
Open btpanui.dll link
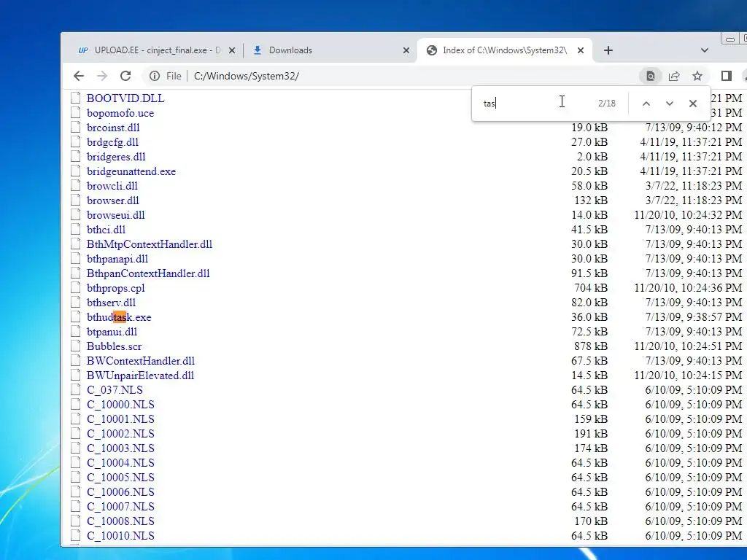[112, 332]
